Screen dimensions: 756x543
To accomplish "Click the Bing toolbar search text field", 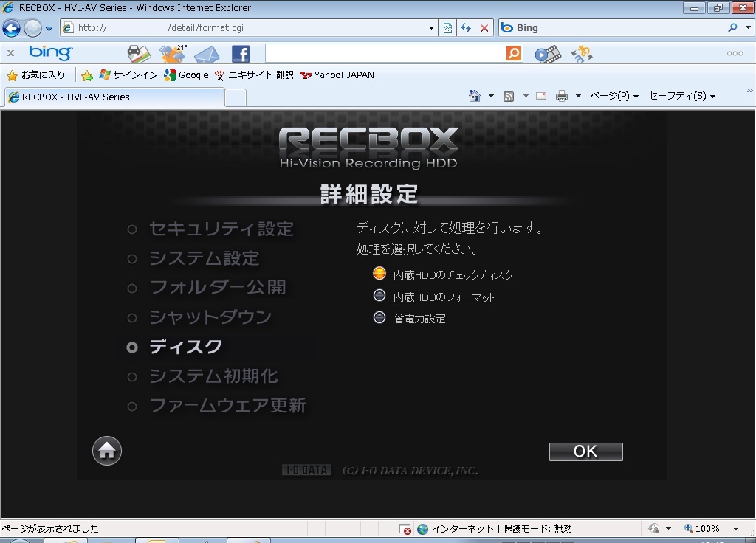I will pyautogui.click(x=385, y=53).
